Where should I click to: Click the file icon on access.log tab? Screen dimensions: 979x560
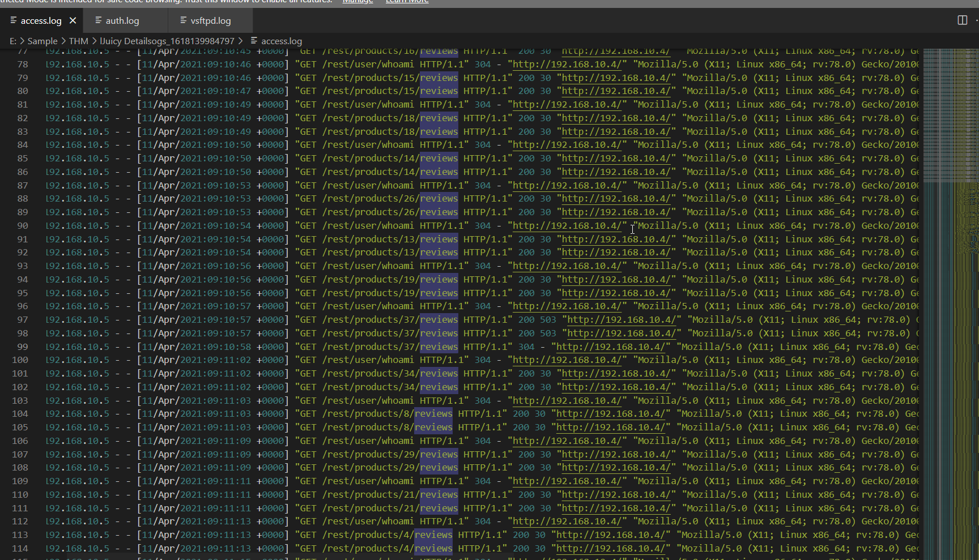(x=13, y=20)
